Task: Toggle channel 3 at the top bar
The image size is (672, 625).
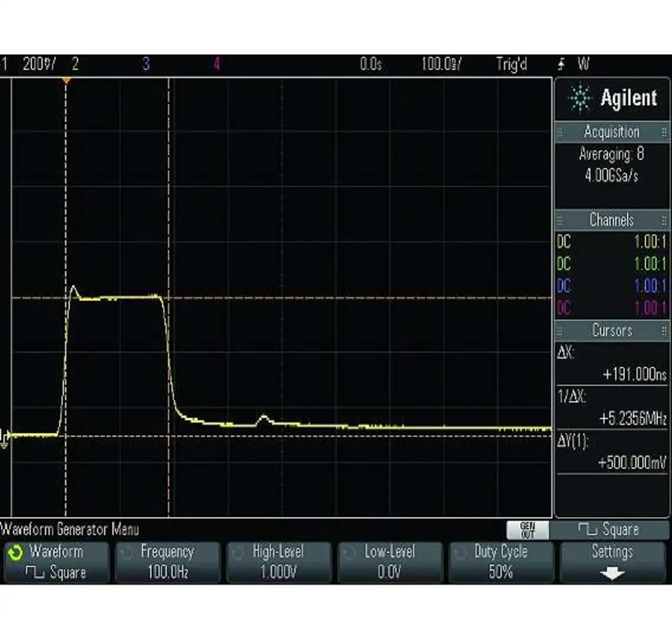Action: tap(146, 65)
